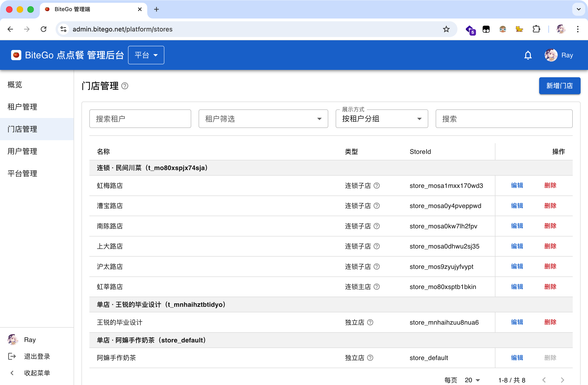
Task: Click help icon for 上大路店 type
Action: [x=376, y=246]
